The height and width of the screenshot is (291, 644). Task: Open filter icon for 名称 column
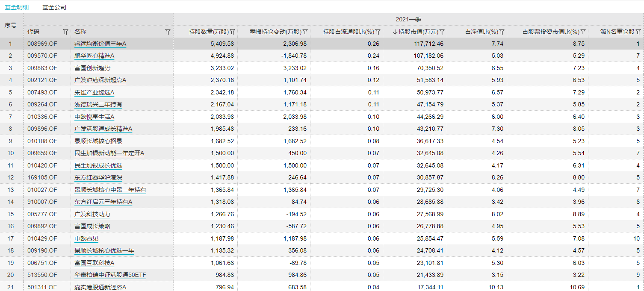(x=168, y=32)
